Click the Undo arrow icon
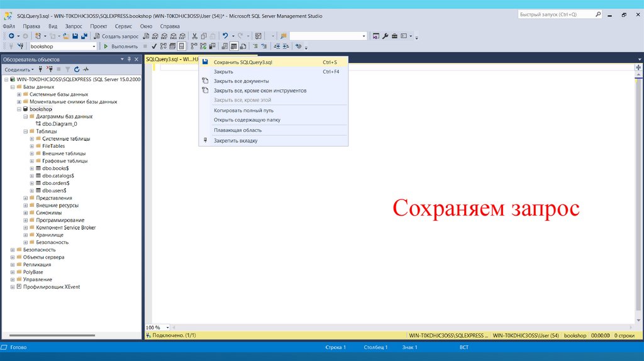The width and height of the screenshot is (644, 361). (225, 36)
